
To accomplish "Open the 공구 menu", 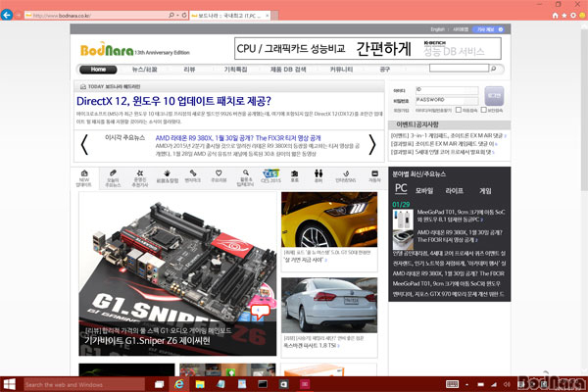I will click(385, 70).
